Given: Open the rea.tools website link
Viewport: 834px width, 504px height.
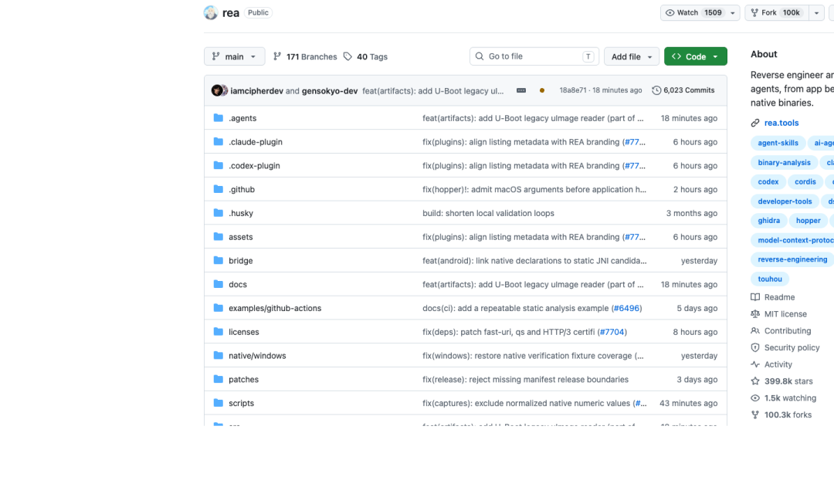Looking at the screenshot, I should coord(781,123).
